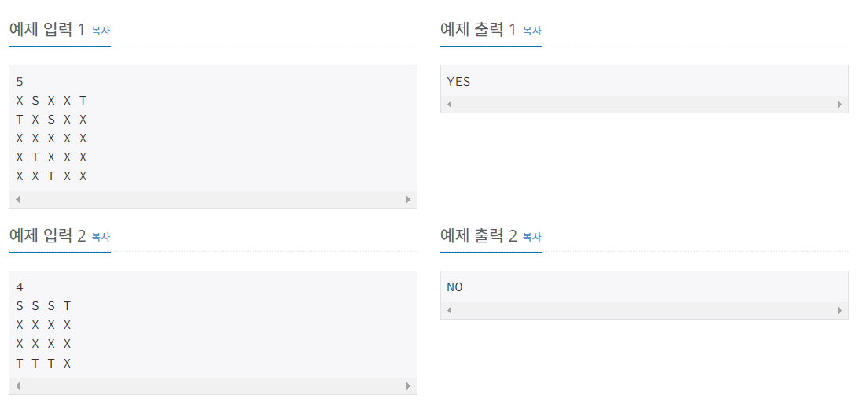The image size is (868, 410).
Task: Copy example input 2 via 복사 link
Action: click(101, 237)
